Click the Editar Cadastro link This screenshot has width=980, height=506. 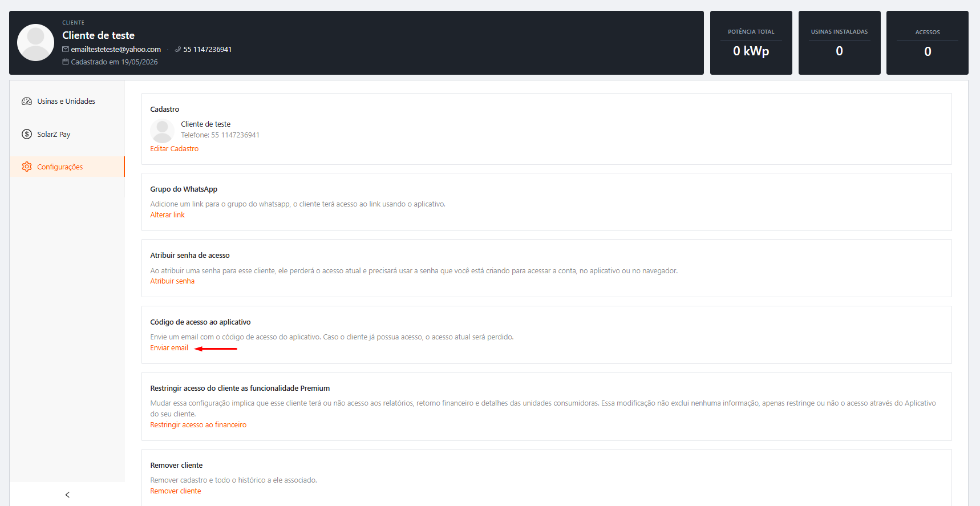click(x=175, y=149)
